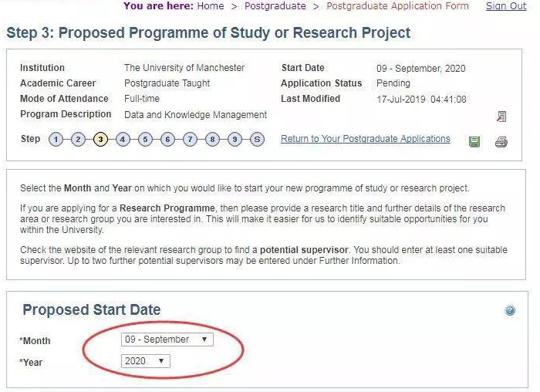Jump to step 2 circle
Image resolution: width=540 pixels, height=392 pixels.
coord(78,140)
